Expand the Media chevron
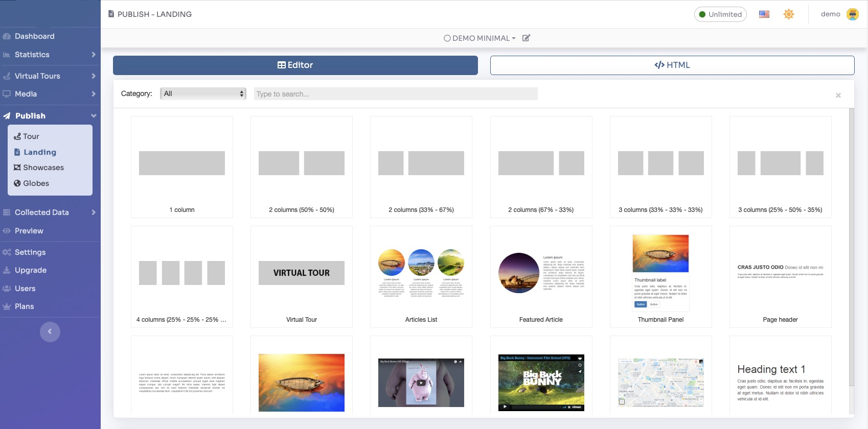Screen dimensions: 868x429 pos(94,94)
